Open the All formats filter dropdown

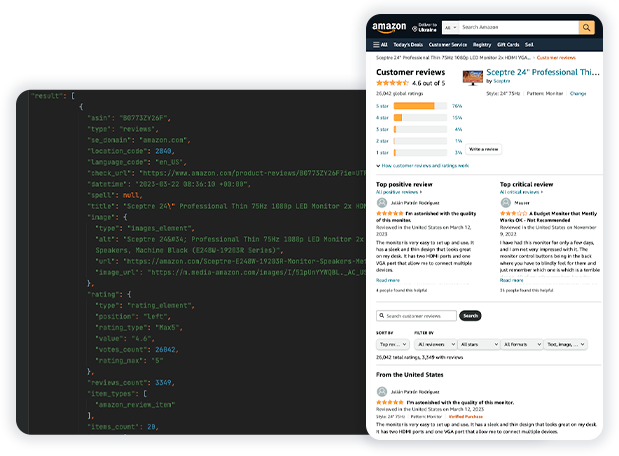pos(522,345)
